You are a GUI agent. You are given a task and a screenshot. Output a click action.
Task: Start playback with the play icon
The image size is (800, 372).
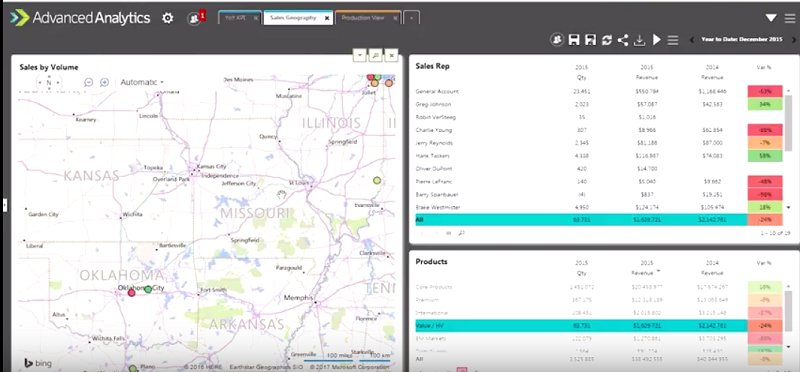coord(657,40)
